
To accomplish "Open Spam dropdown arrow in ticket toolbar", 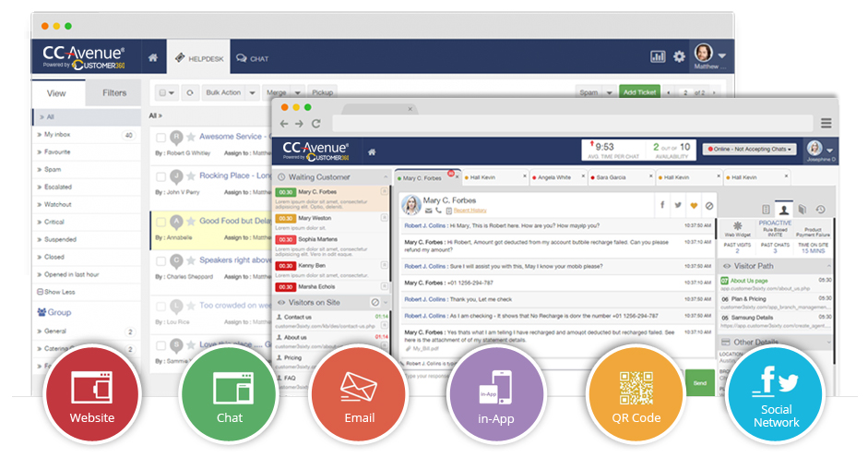I will pyautogui.click(x=609, y=92).
